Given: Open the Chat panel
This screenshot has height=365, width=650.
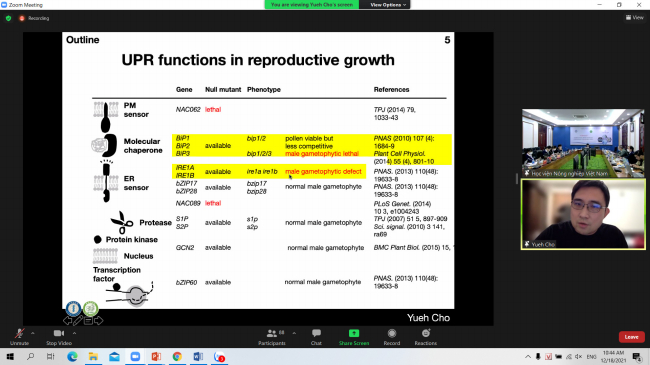Looking at the screenshot, I should click(x=316, y=336).
